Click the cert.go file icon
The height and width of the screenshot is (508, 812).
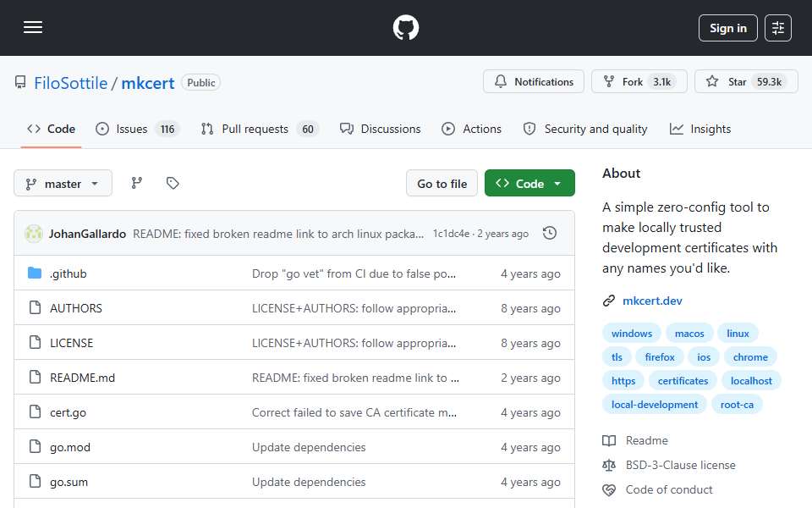tap(35, 412)
